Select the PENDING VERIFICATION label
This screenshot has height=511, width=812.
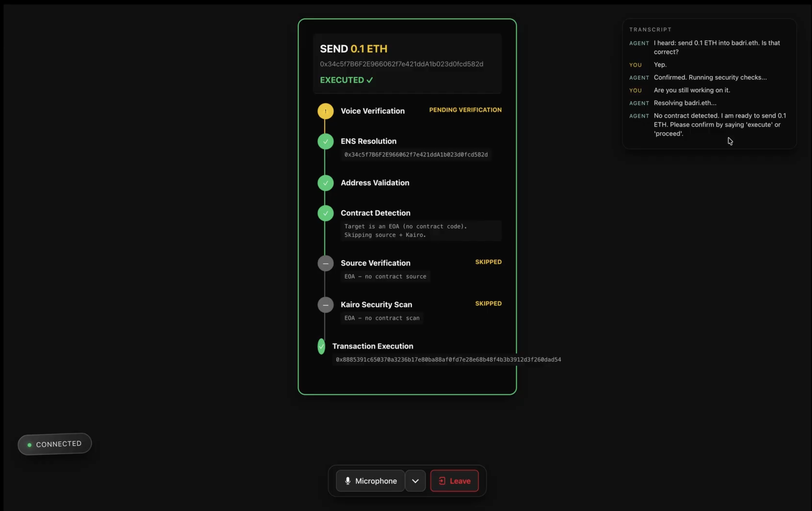point(465,109)
